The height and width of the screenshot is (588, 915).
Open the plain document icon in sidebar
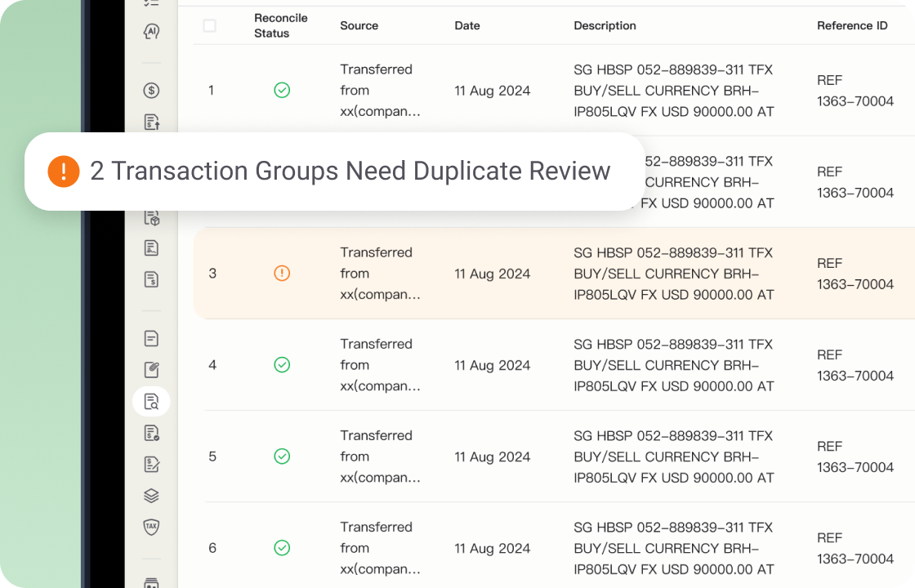pyautogui.click(x=151, y=338)
